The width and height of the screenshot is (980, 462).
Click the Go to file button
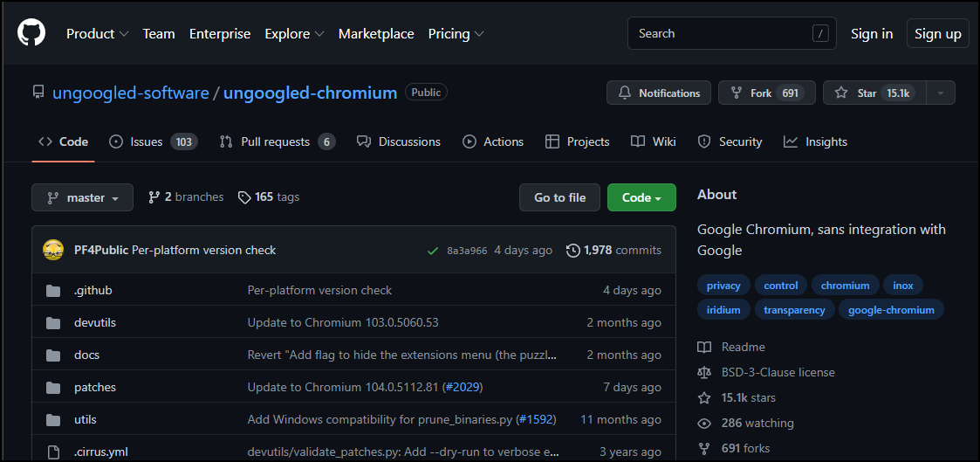click(x=560, y=197)
